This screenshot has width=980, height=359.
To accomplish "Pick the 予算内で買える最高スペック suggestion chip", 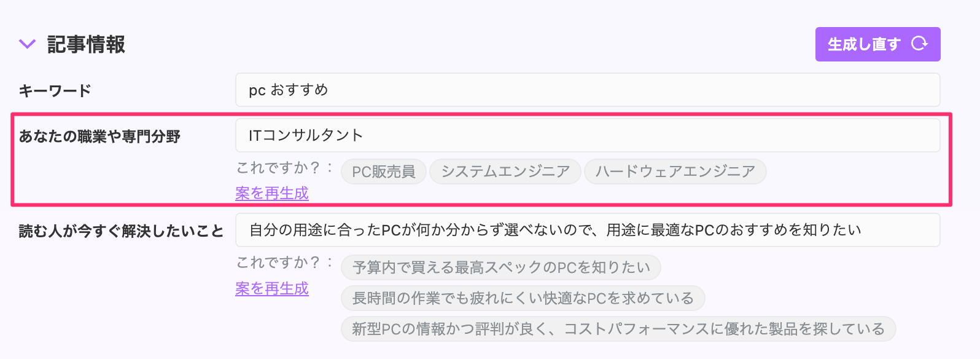I will (501, 267).
